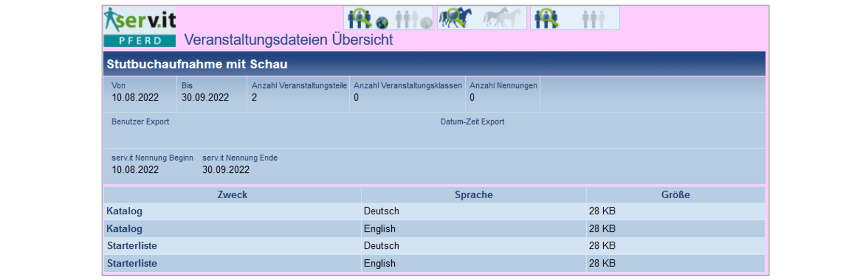
Task: Open the Katalog Deutsch file
Action: pos(124,211)
